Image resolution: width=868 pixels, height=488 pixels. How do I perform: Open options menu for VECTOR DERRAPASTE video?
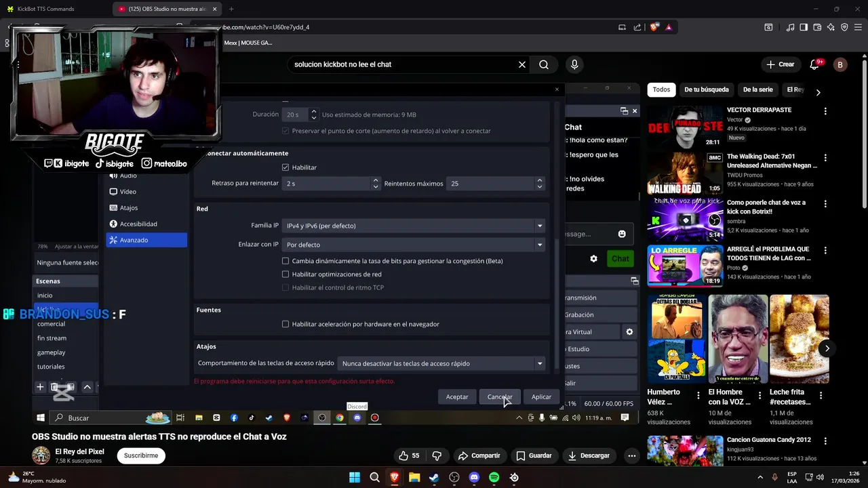[x=825, y=110]
